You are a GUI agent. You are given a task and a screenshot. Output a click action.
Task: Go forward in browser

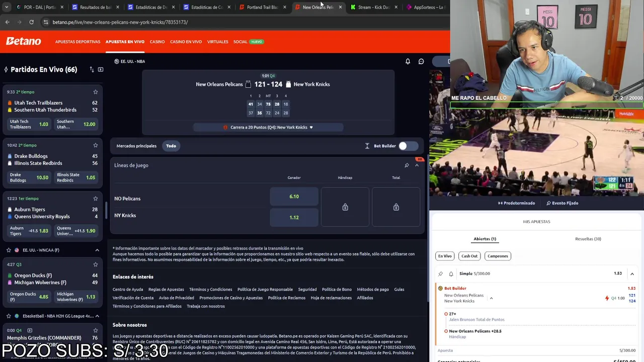point(19,22)
